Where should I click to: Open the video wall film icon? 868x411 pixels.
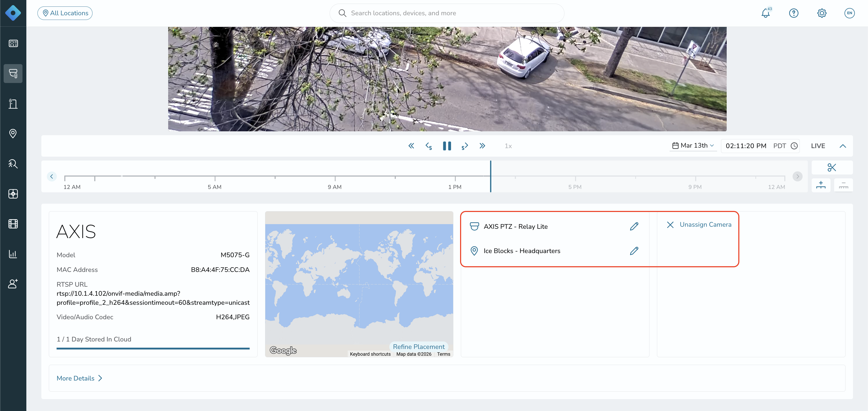13,224
